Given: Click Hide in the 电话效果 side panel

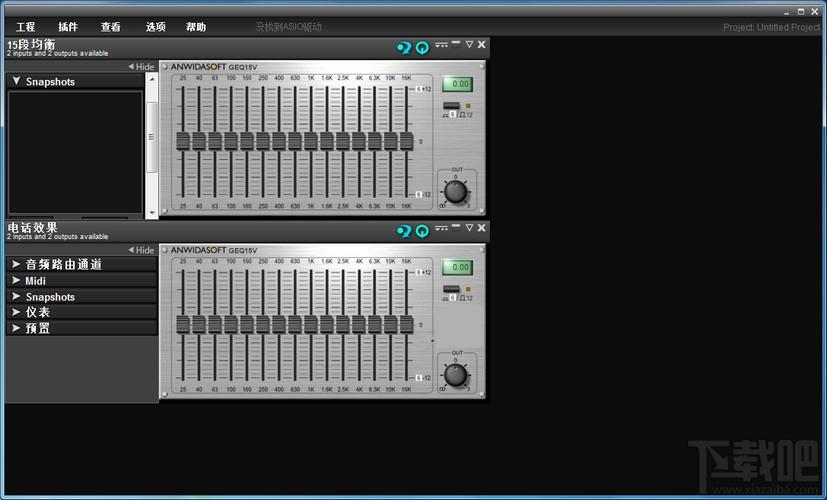Looking at the screenshot, I should coord(141,250).
